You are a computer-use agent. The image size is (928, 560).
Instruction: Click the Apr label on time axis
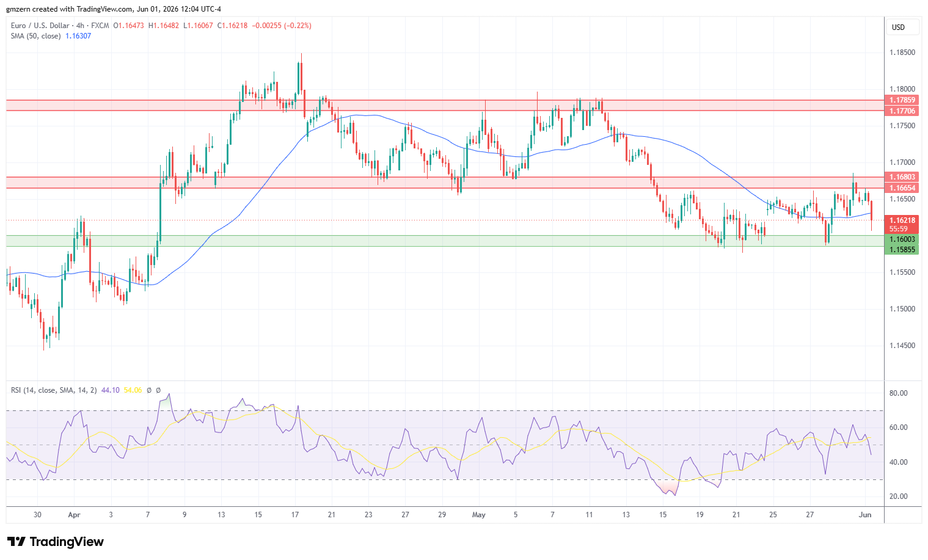(74, 515)
